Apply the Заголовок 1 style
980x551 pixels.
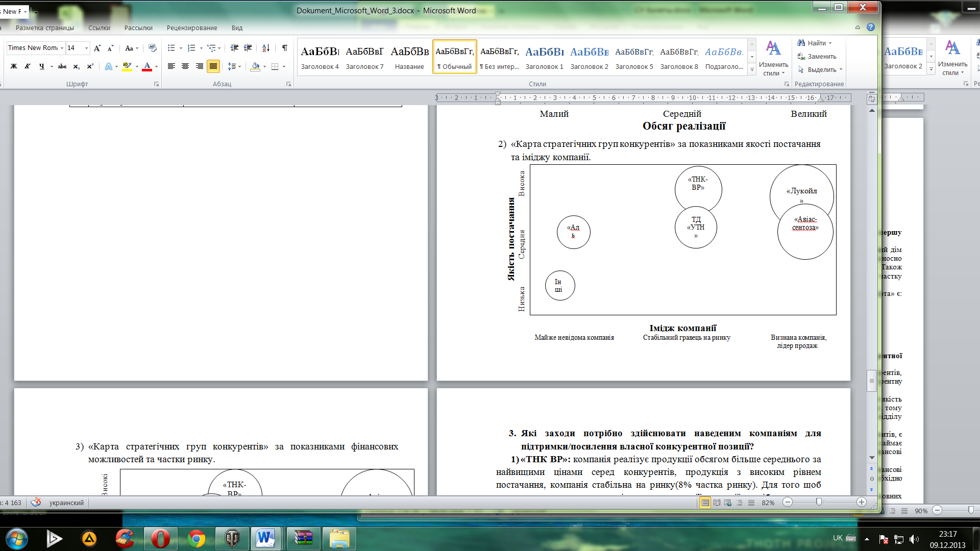[x=544, y=57]
